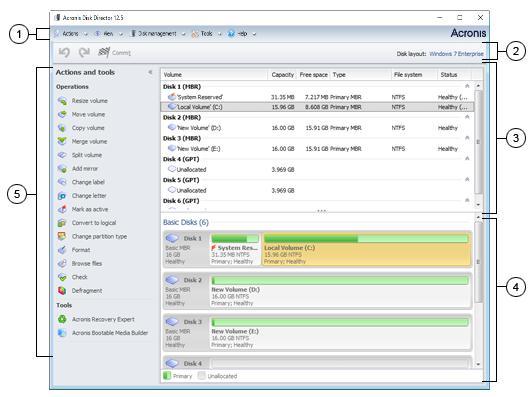
Task: Click the Add mirror icon
Action: 62,168
